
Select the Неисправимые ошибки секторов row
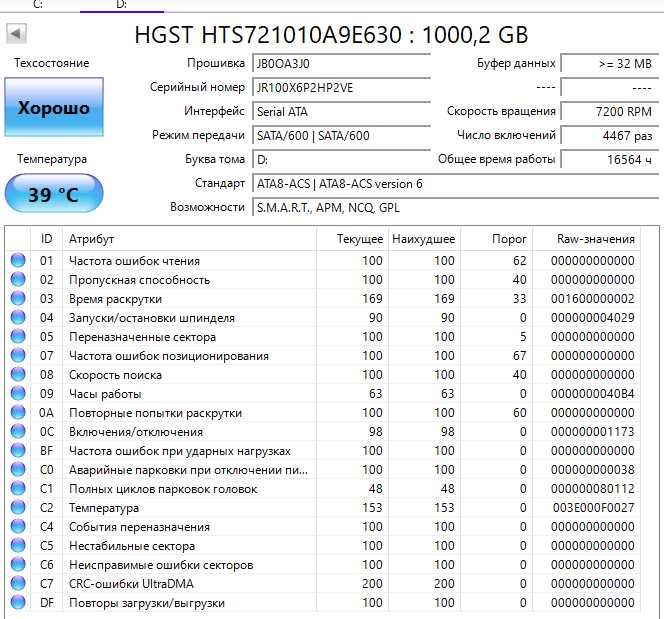323,564
